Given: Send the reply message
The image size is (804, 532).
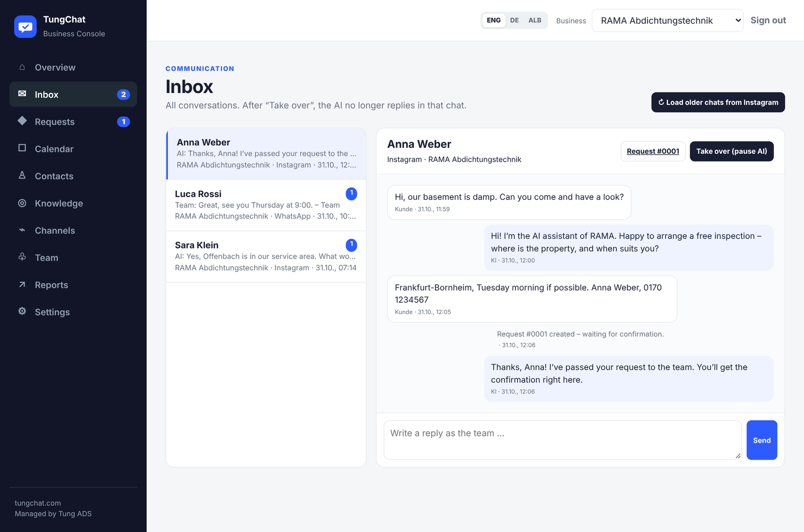Looking at the screenshot, I should pyautogui.click(x=762, y=440).
